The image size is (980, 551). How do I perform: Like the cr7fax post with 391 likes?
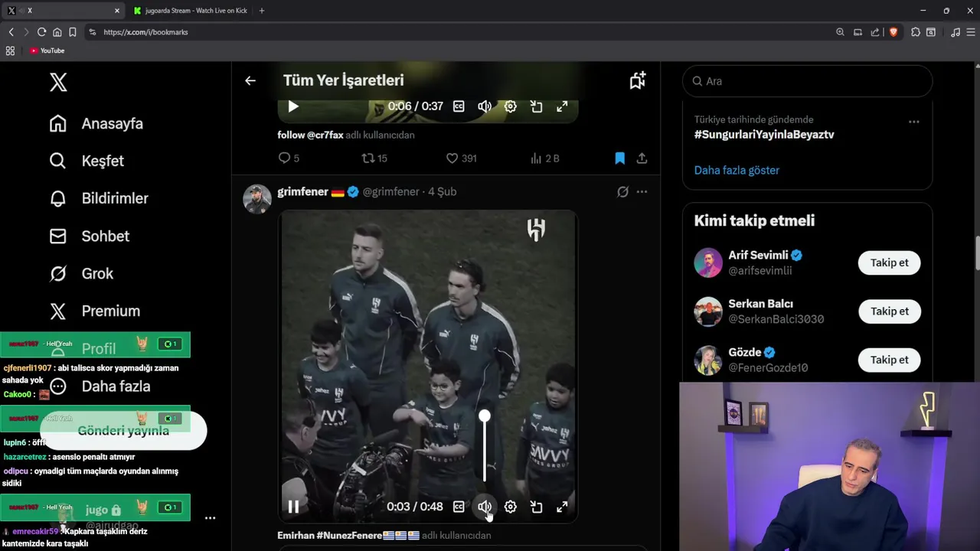(461, 158)
